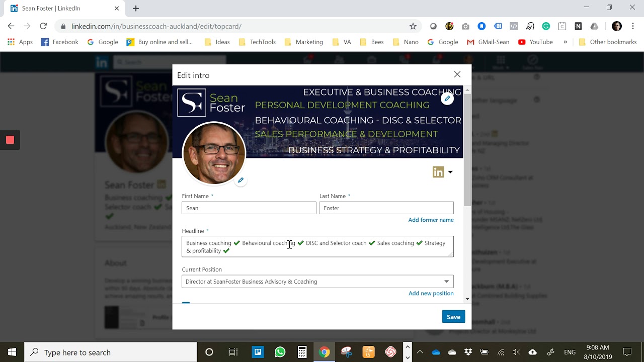Click the red record button on left edge

(x=10, y=140)
